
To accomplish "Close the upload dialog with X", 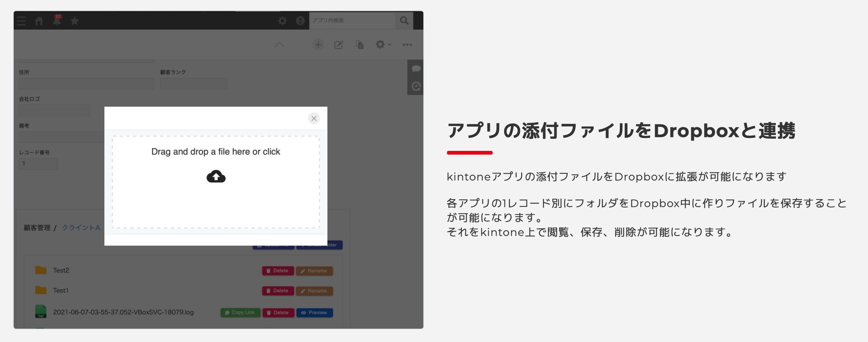I will [x=314, y=118].
